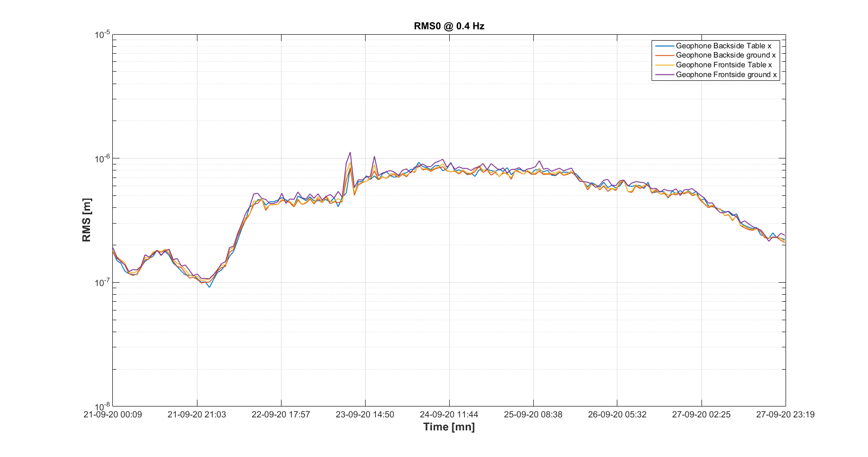Select the 10^-8 y-axis tick label

pyautogui.click(x=102, y=406)
